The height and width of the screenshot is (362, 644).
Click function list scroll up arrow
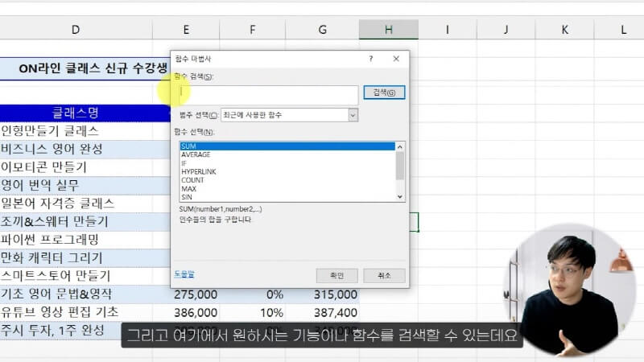click(x=400, y=146)
